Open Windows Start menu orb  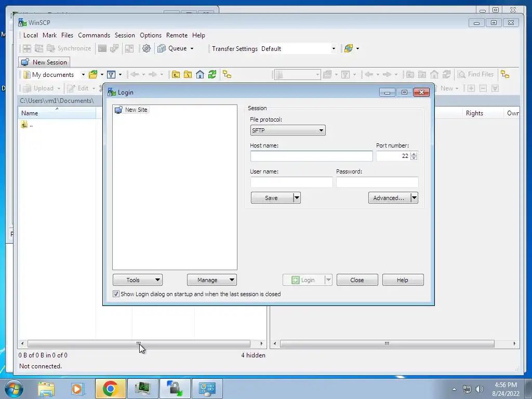point(14,389)
